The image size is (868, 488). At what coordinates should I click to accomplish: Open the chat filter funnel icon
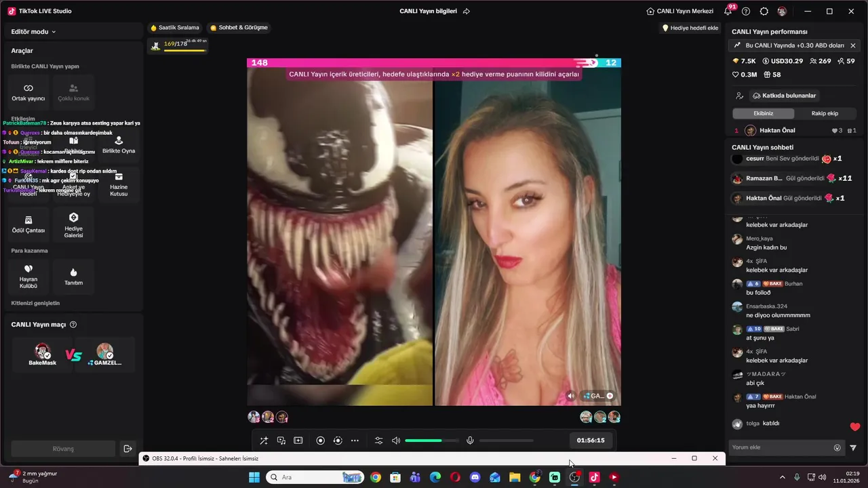click(853, 447)
